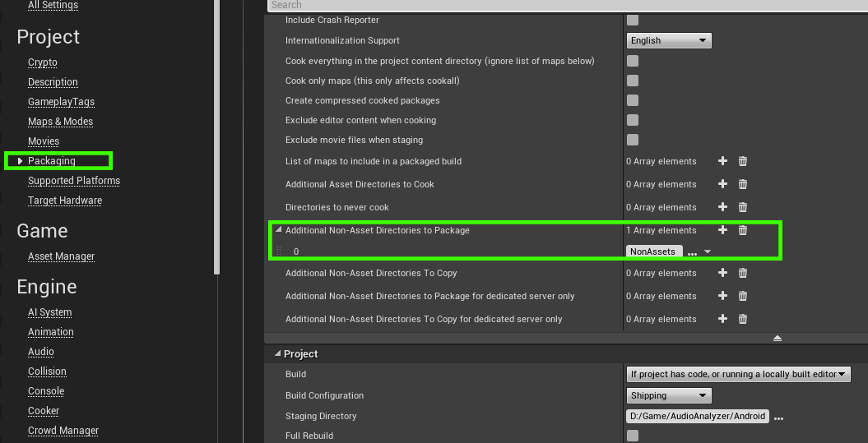Go to Maps & Modes settings

(60, 122)
